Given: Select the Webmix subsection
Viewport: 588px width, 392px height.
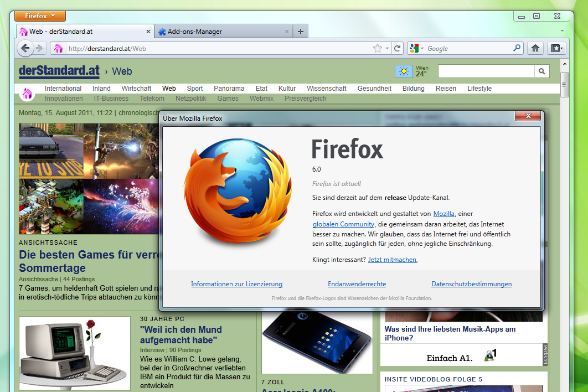Looking at the screenshot, I should tap(261, 99).
